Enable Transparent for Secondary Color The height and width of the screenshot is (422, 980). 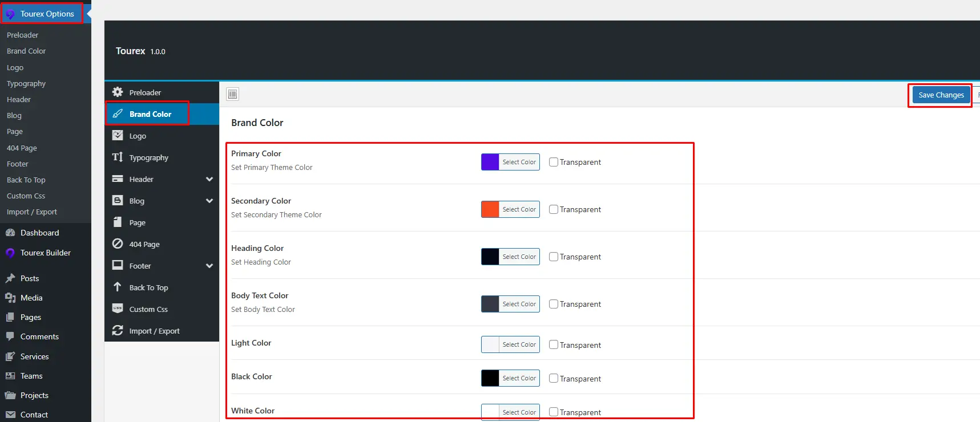pyautogui.click(x=554, y=209)
